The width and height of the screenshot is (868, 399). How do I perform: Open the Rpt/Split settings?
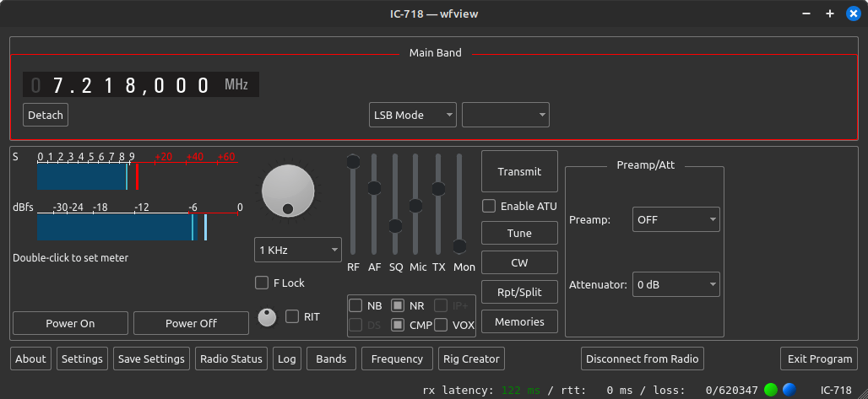pos(519,292)
